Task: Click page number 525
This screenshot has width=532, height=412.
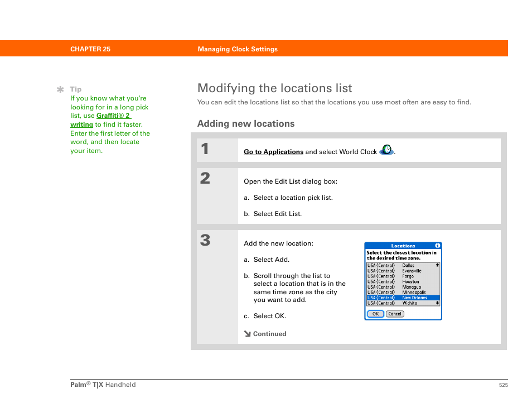Action: 503,385
